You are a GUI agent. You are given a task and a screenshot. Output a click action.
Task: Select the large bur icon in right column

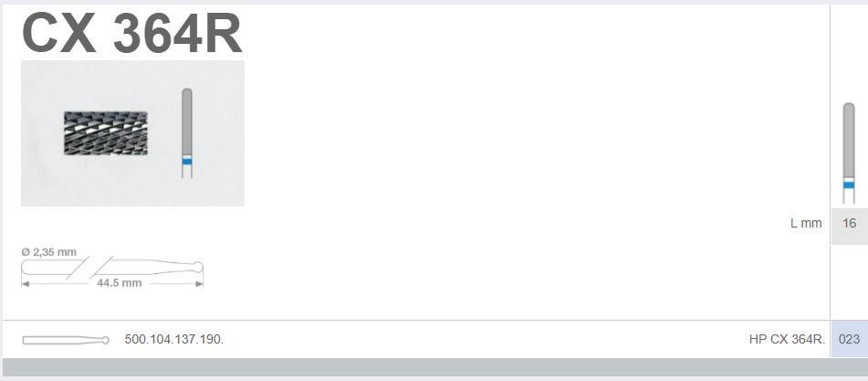coord(849,153)
